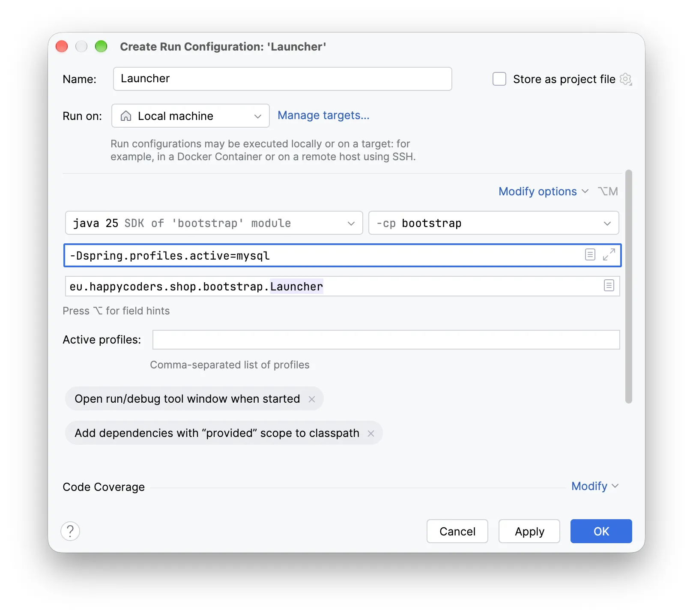Click the green zoom window button
693x616 pixels.
101,46
